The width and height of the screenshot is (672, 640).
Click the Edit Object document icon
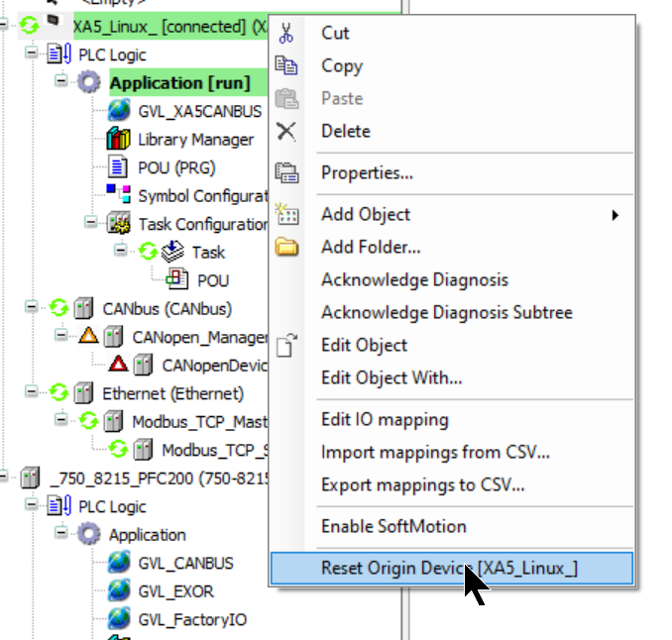286,345
